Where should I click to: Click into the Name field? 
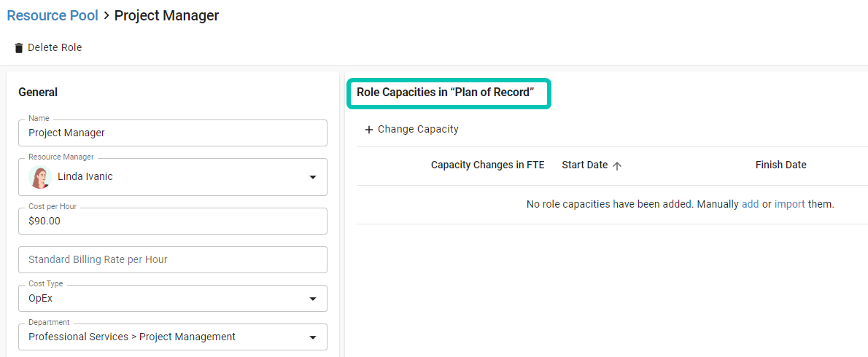point(173,133)
